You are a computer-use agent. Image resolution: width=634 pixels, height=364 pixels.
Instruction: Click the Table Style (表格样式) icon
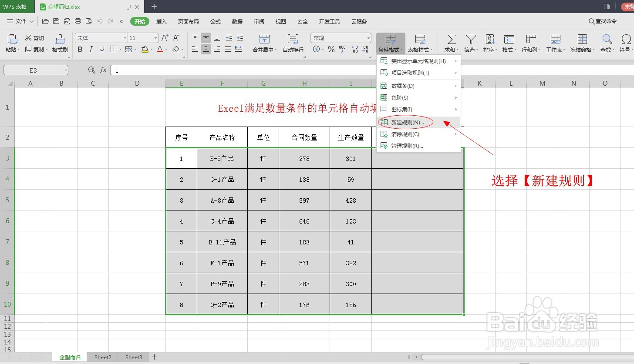click(x=420, y=39)
